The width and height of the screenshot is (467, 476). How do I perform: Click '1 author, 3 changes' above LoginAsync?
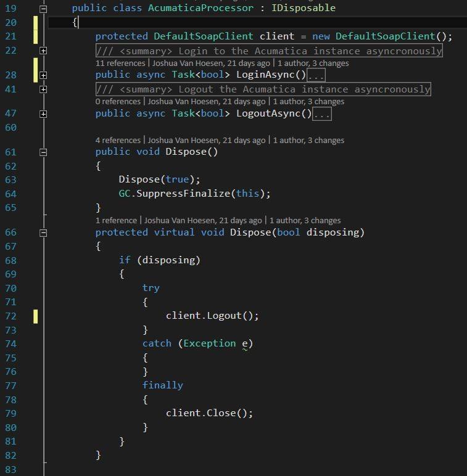313,63
